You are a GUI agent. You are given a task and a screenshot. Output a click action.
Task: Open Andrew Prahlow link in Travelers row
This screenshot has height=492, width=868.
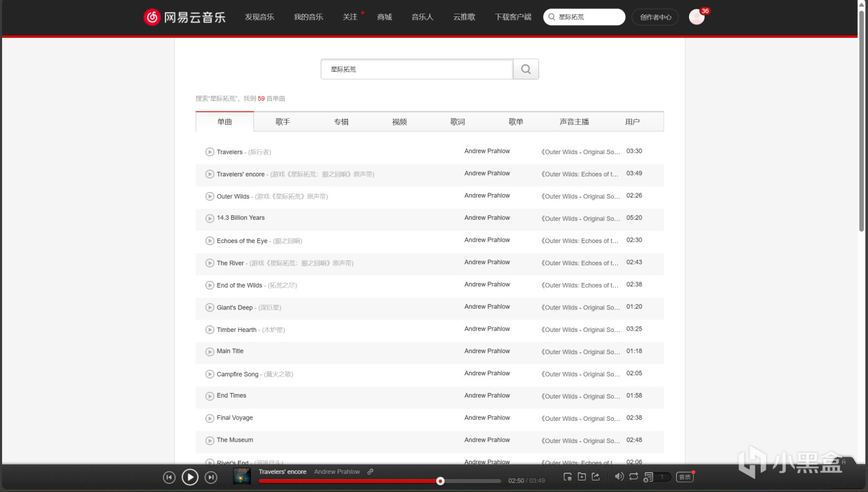coord(487,151)
